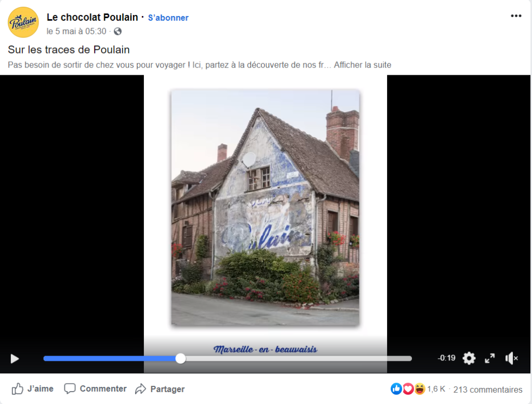The image size is (532, 404).
Task: Open video settings gear
Action: pos(469,358)
